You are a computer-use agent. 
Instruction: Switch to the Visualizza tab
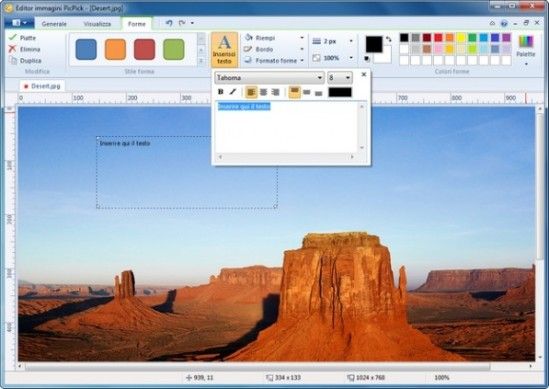97,24
